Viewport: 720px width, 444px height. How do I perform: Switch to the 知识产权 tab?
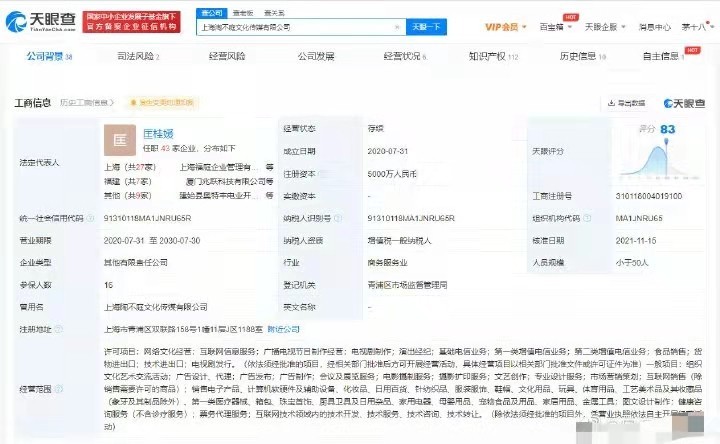[494, 56]
